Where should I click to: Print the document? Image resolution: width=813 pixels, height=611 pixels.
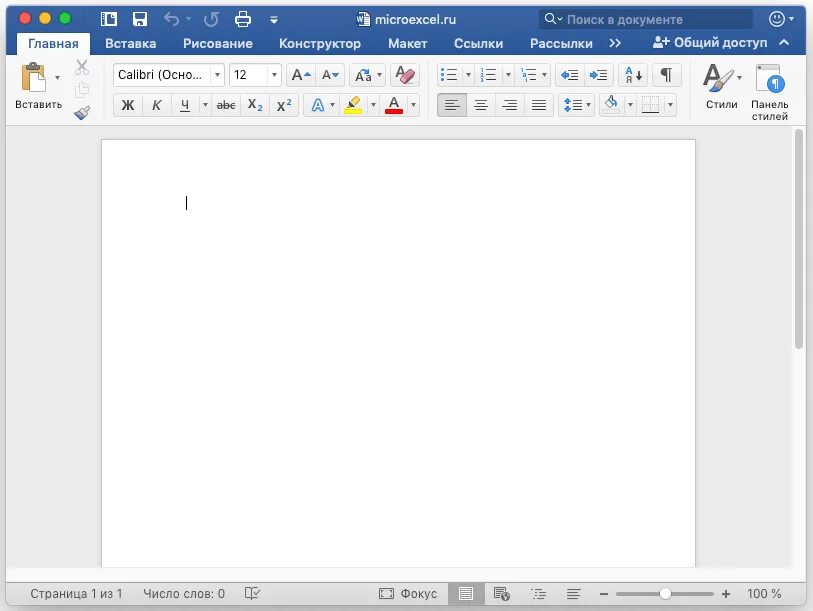coord(243,19)
